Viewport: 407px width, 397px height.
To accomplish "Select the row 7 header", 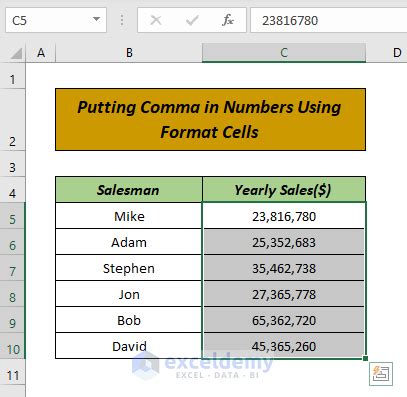I will pos(12,268).
